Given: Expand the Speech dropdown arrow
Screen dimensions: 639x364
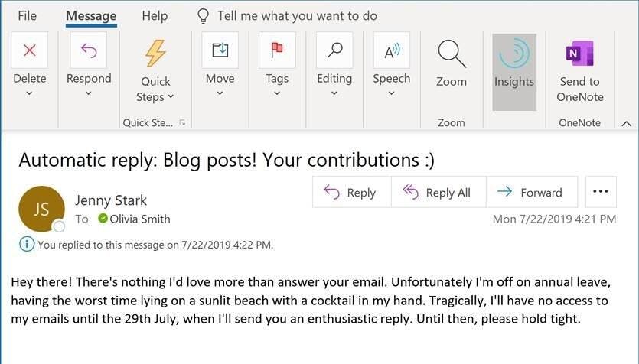Looking at the screenshot, I should click(x=392, y=93).
